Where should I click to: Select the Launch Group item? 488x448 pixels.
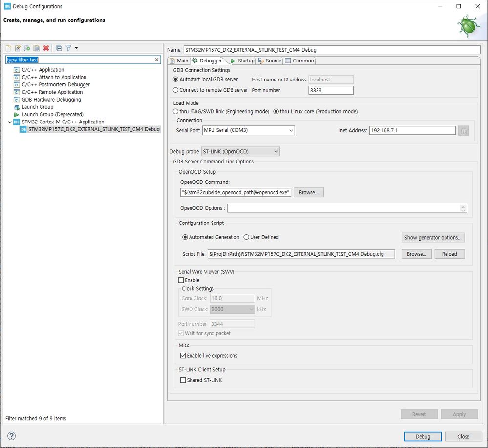[x=37, y=107]
